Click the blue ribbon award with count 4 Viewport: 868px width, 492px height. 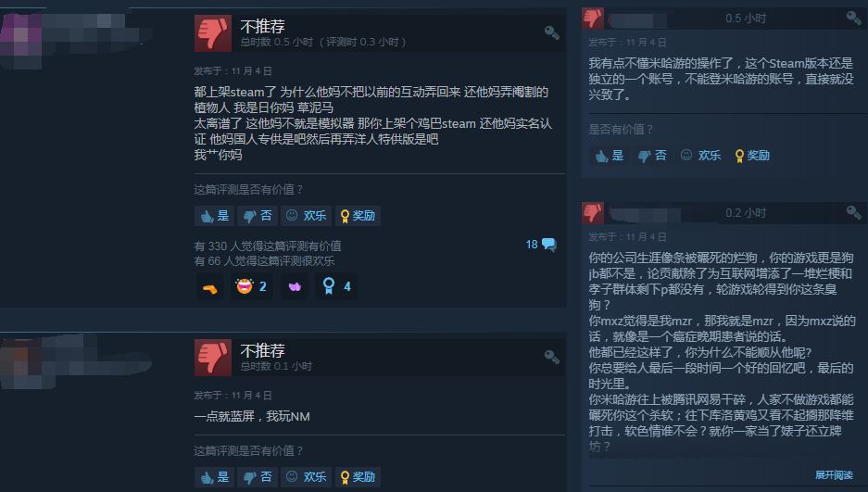[x=336, y=286]
